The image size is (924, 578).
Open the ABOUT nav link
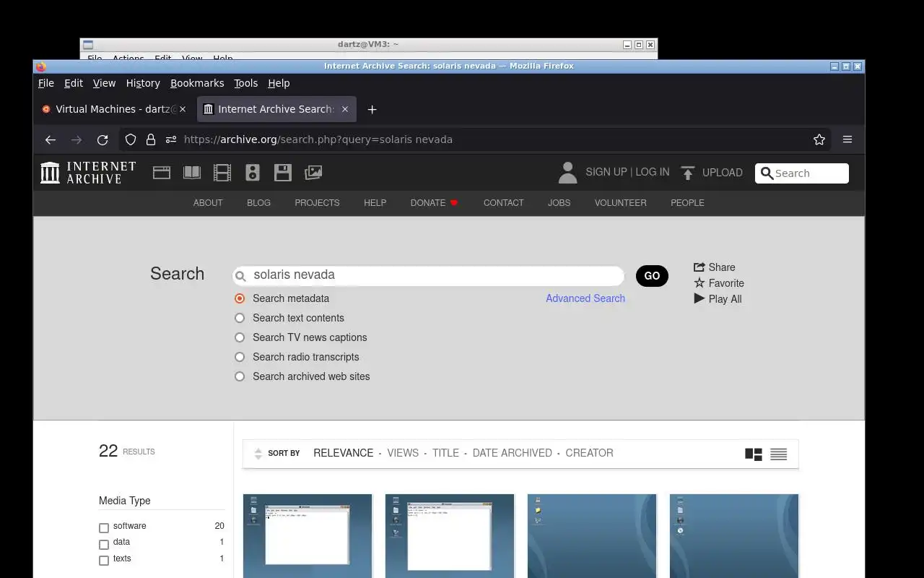coord(208,203)
